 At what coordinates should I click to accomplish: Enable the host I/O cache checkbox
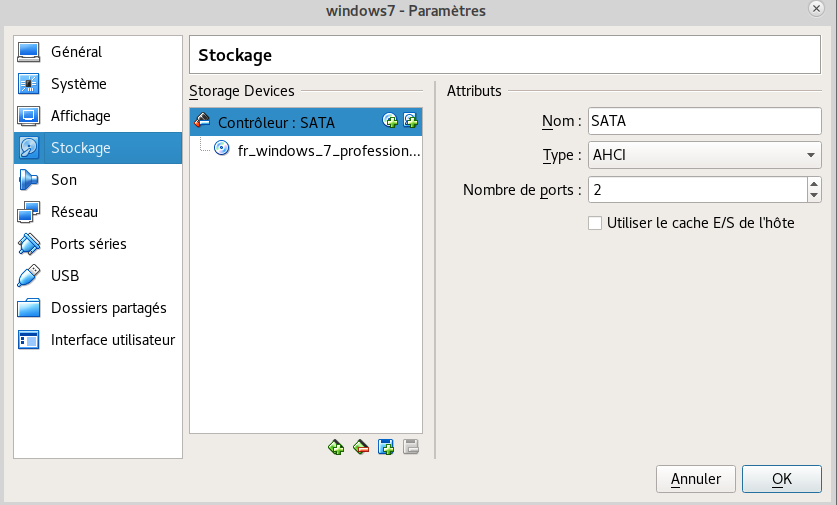pyautogui.click(x=595, y=223)
